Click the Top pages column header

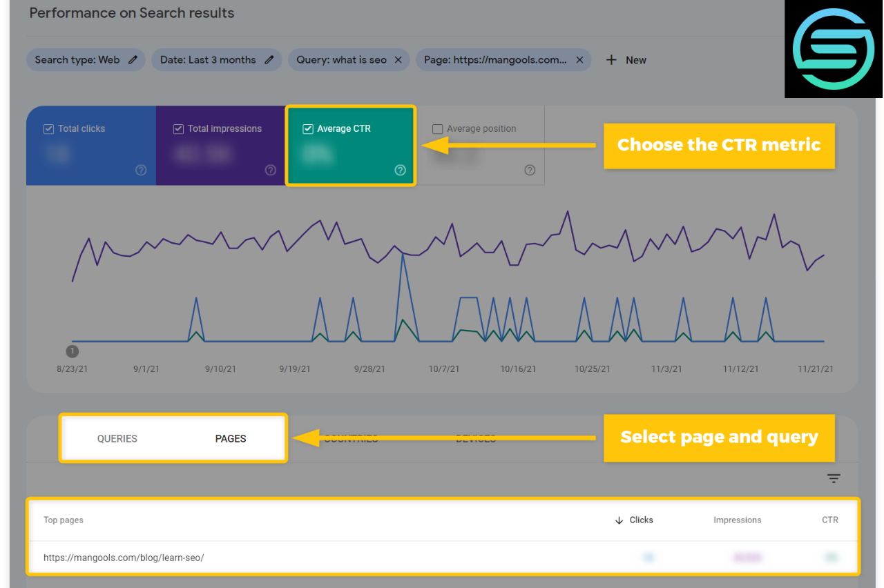(64, 520)
